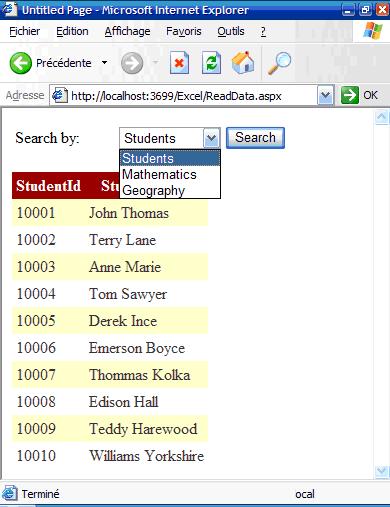Open the Edition menu
This screenshot has height=507, width=390.
tap(72, 31)
